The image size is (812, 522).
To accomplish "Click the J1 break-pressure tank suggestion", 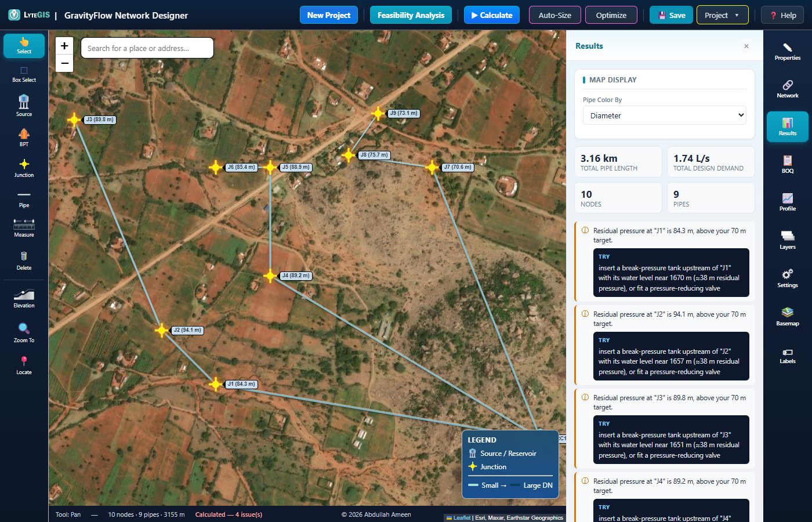I will [671, 273].
